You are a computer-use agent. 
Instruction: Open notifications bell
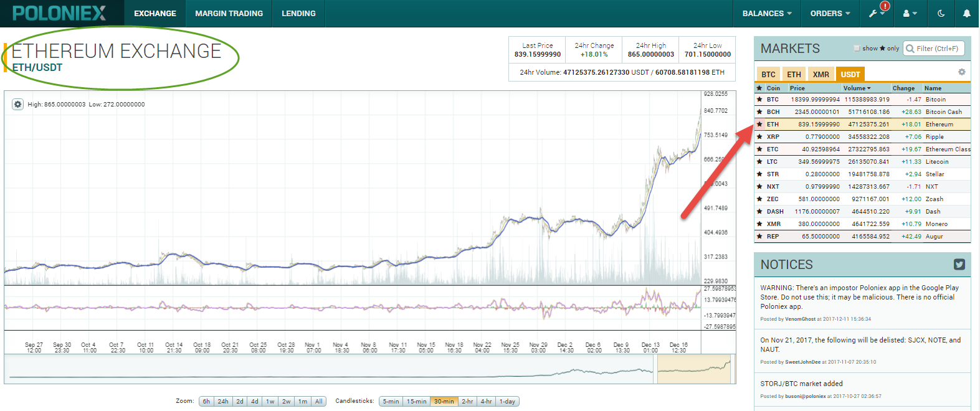[966, 13]
